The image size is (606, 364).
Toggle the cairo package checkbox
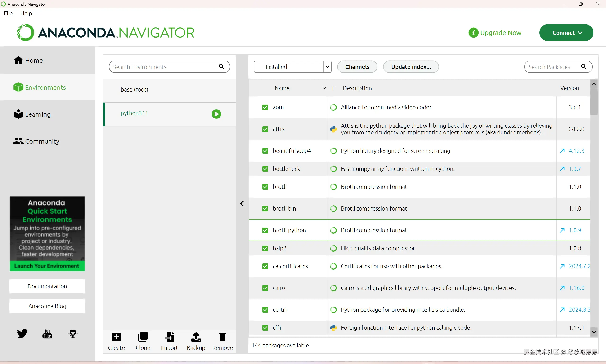265,288
